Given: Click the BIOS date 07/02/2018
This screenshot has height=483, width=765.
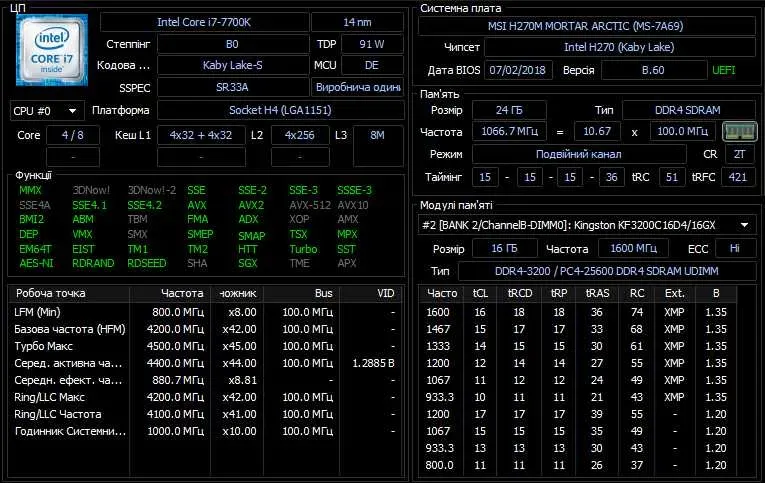Looking at the screenshot, I should (x=518, y=70).
